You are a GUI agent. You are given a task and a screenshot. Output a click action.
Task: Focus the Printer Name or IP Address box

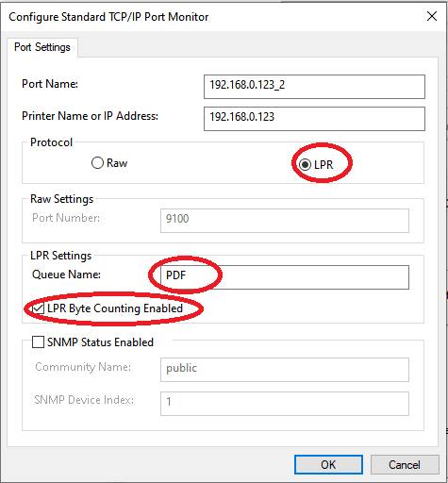coord(314,119)
